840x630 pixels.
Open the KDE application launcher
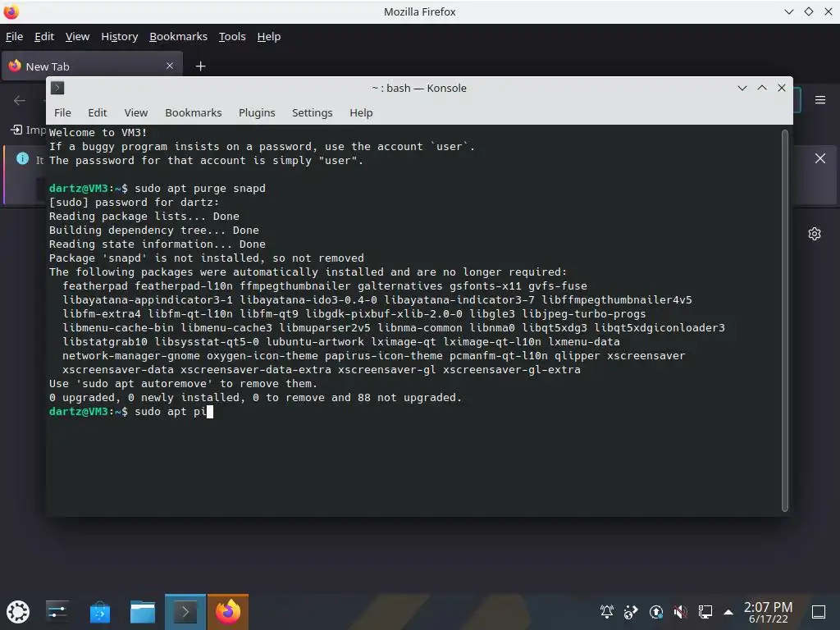coord(18,612)
